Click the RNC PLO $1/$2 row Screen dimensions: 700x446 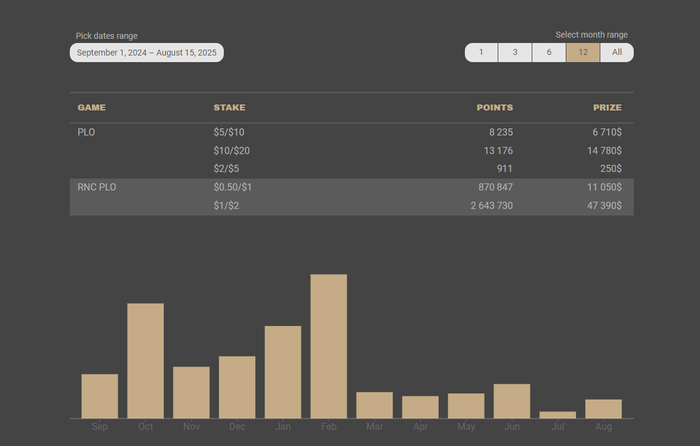[x=352, y=206]
